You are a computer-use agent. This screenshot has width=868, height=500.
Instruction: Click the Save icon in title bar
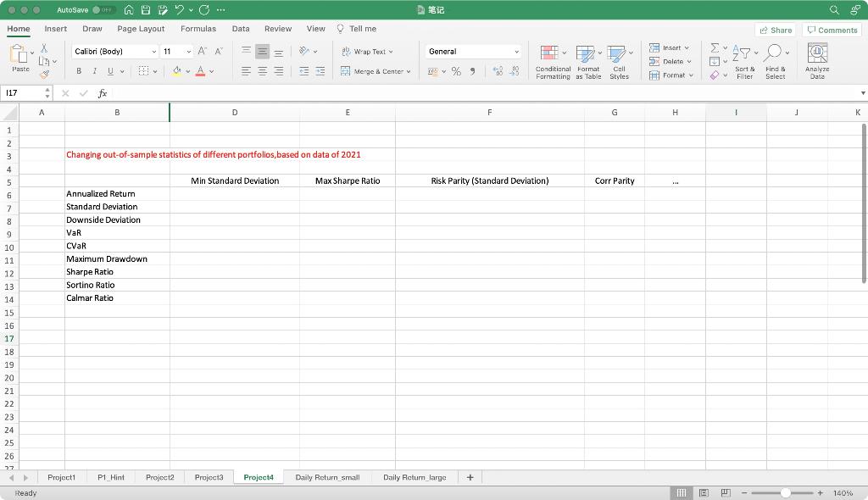(146, 10)
